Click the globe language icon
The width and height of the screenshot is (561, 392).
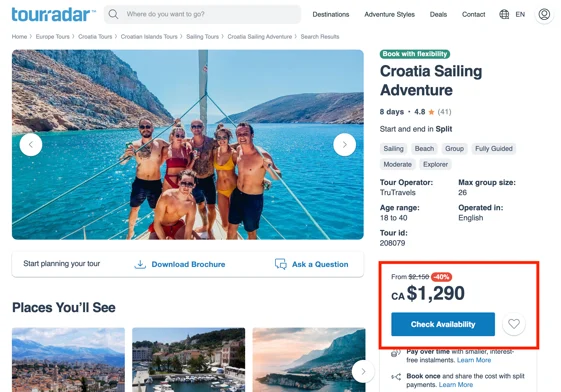coord(504,14)
